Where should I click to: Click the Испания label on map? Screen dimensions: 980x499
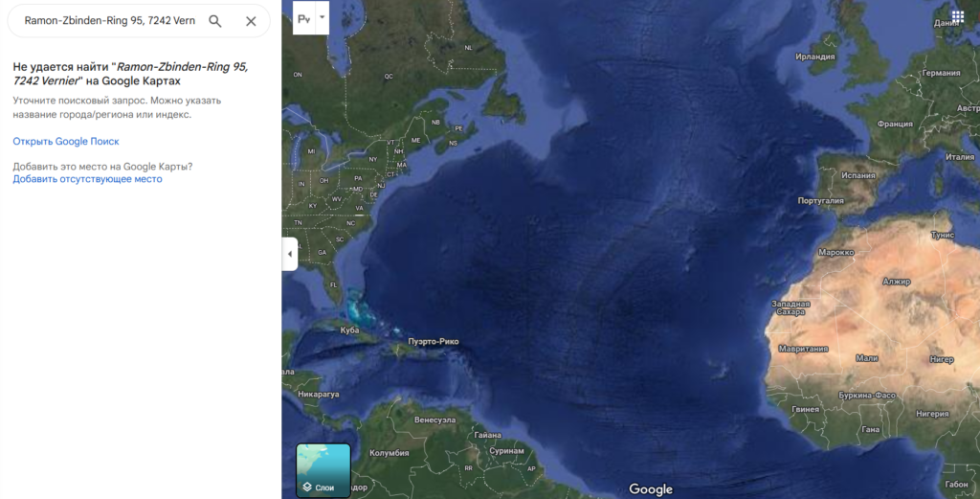[857, 175]
